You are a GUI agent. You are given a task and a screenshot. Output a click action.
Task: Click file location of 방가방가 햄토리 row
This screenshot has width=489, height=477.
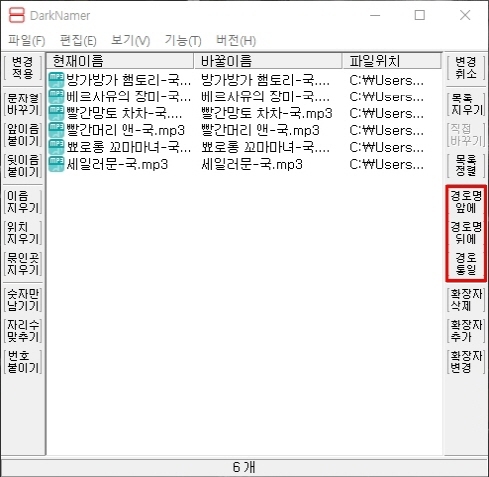(x=387, y=80)
